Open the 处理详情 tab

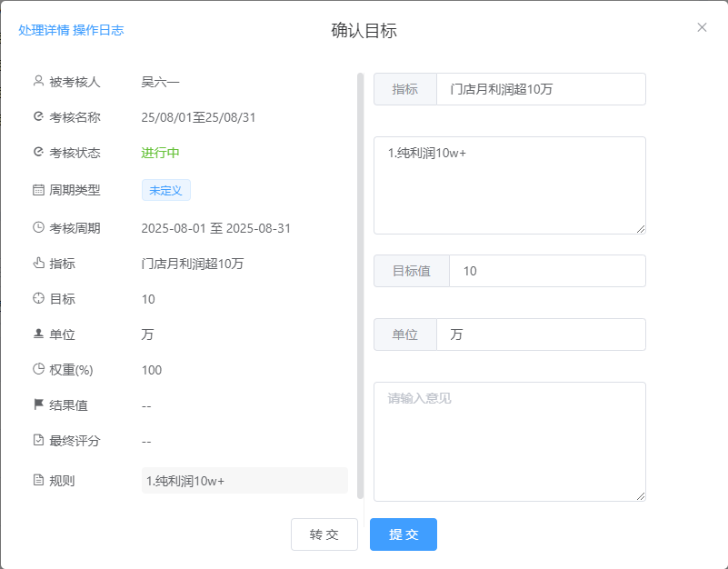coord(44,30)
